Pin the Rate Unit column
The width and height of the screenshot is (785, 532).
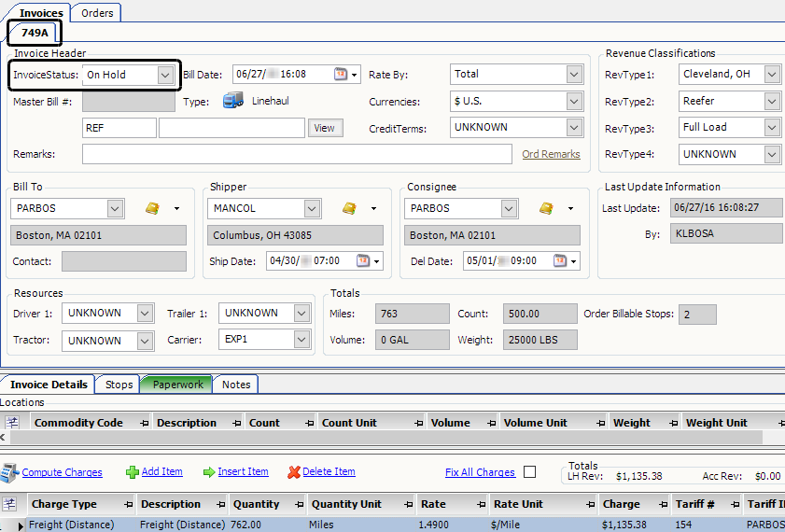(x=591, y=505)
